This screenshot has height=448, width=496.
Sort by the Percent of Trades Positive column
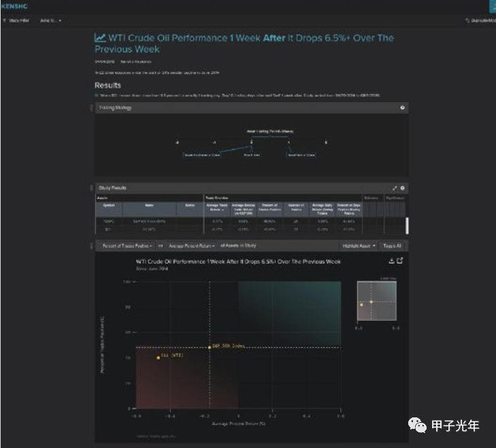pos(270,209)
